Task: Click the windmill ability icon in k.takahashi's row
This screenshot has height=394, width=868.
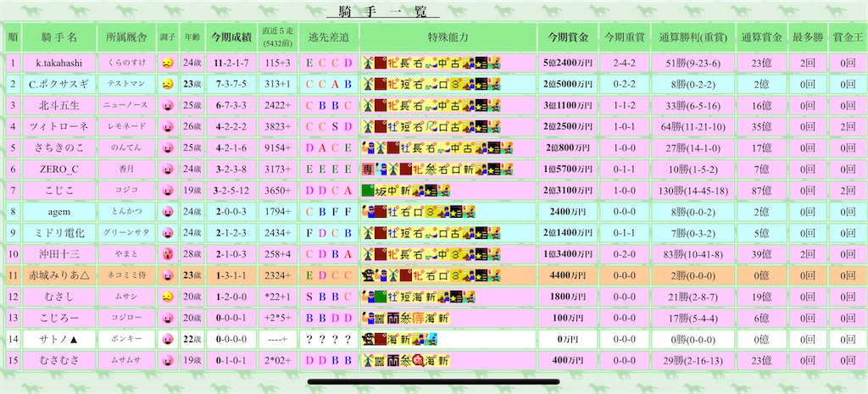Action: 368,63
